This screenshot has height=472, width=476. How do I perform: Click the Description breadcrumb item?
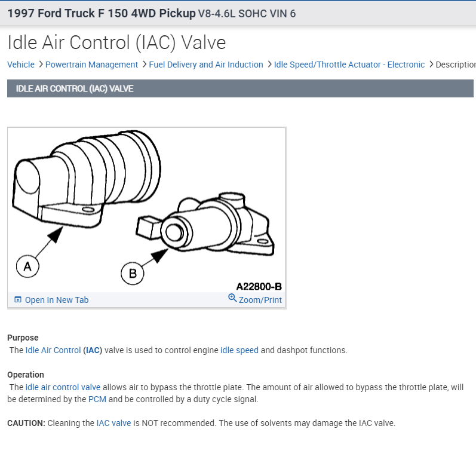click(456, 65)
